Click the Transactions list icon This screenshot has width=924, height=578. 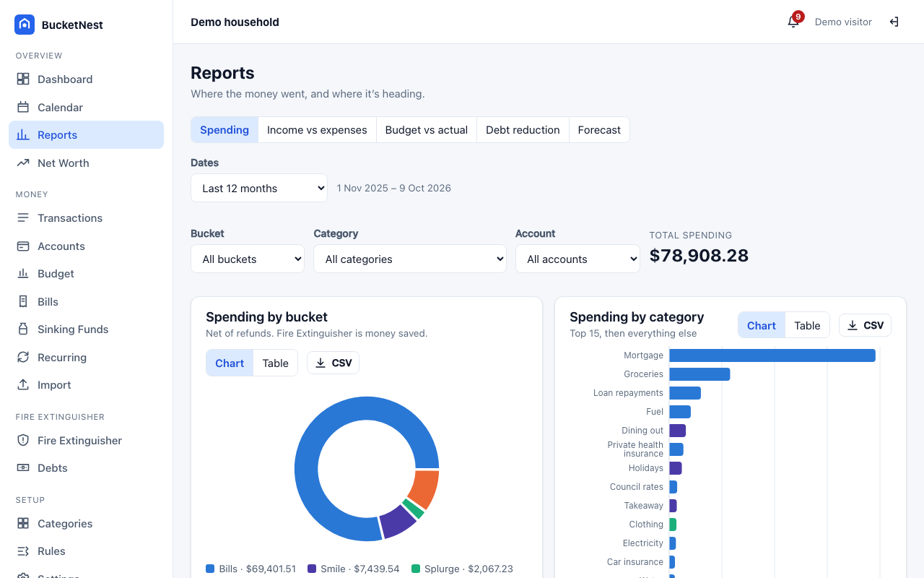pyautogui.click(x=23, y=217)
